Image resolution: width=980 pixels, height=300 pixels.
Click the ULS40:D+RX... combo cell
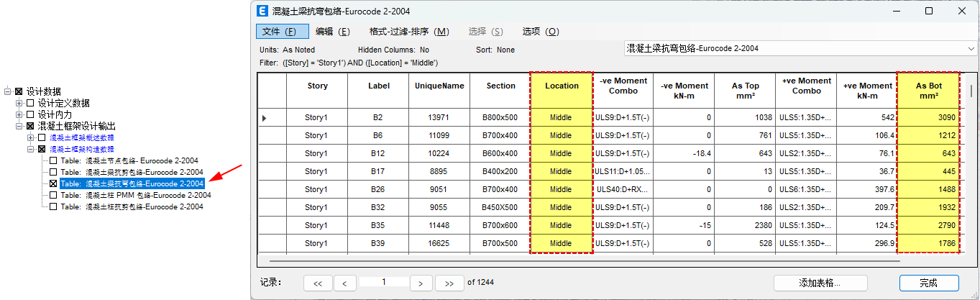tap(623, 189)
